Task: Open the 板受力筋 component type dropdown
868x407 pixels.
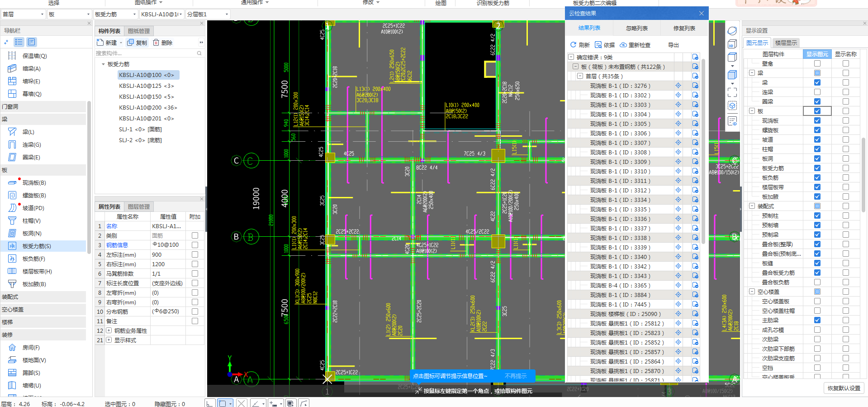Action: pyautogui.click(x=115, y=14)
